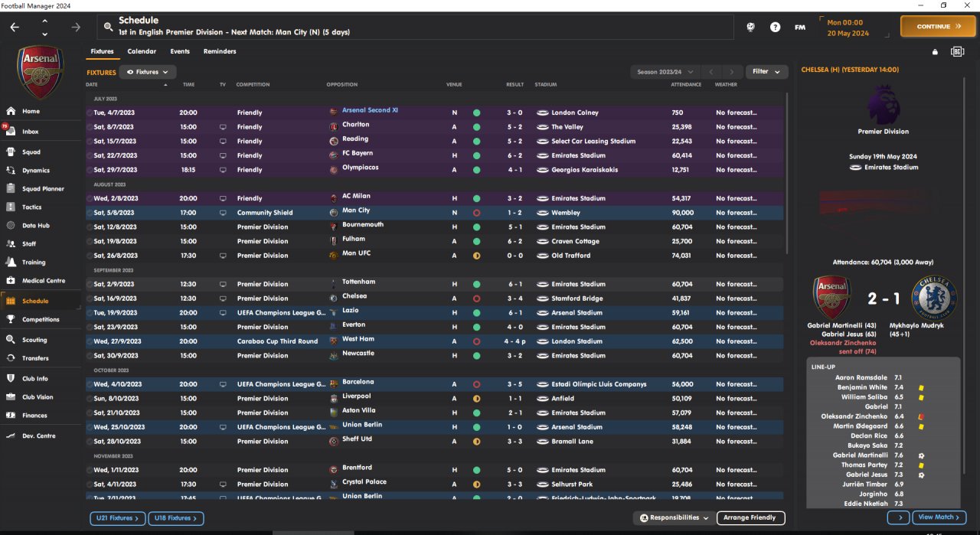Open the help question mark icon
The image size is (980, 535).
point(776,27)
